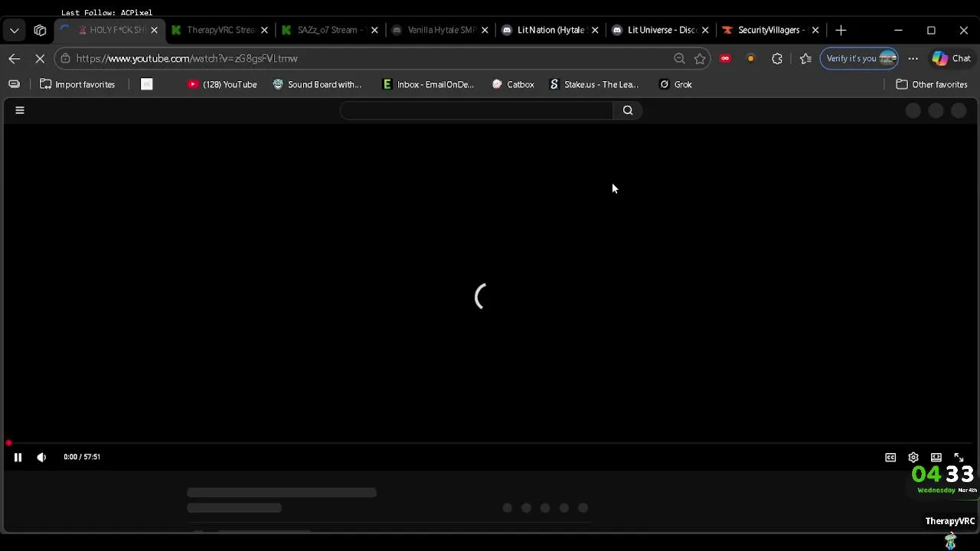Viewport: 980px width, 551px height.
Task: Mute the video volume speaker
Action: 41,457
